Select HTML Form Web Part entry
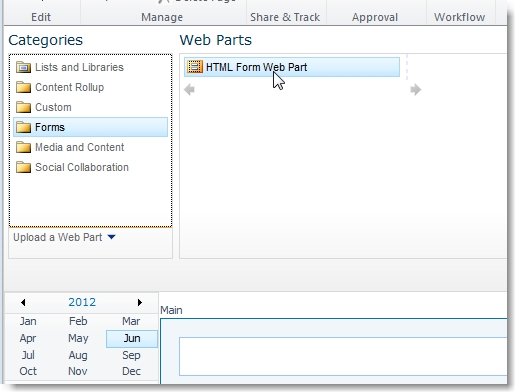The image size is (515, 392). click(292, 67)
